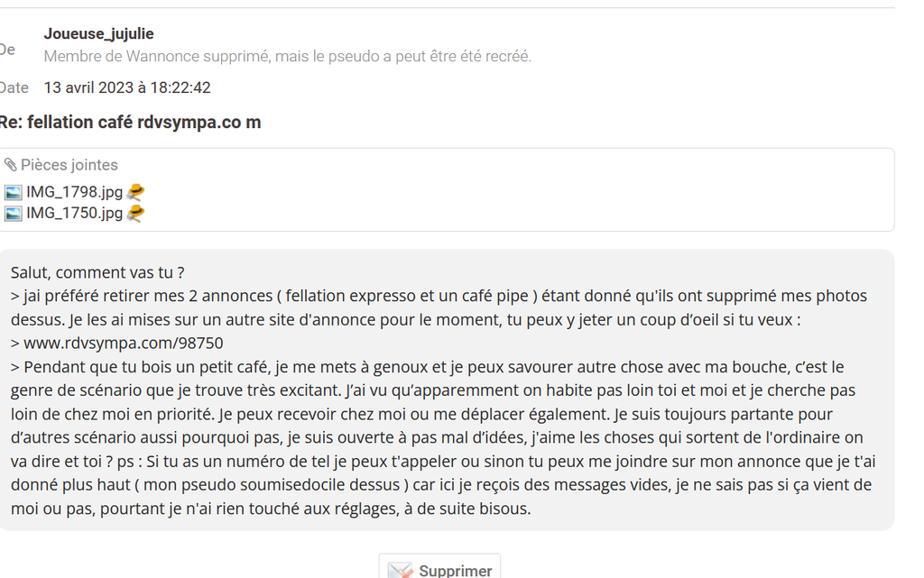Image resolution: width=924 pixels, height=578 pixels.
Task: Click the sender field label above Date
Action: coord(7,50)
